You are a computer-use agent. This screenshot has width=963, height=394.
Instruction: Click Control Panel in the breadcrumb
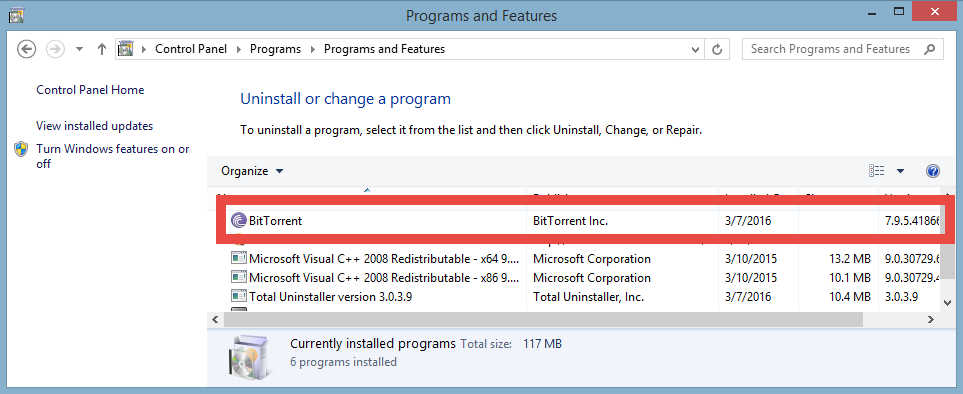pos(191,49)
